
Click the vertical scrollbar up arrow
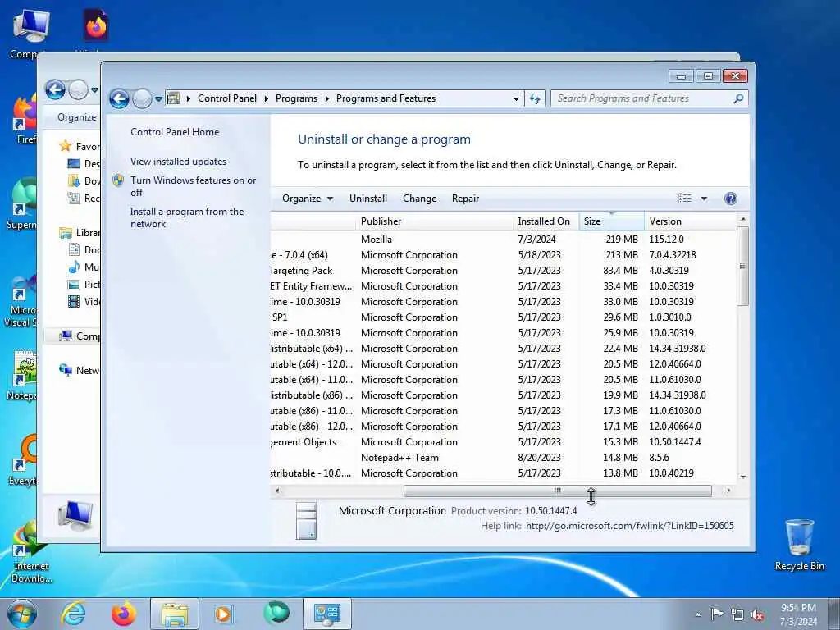pos(742,220)
